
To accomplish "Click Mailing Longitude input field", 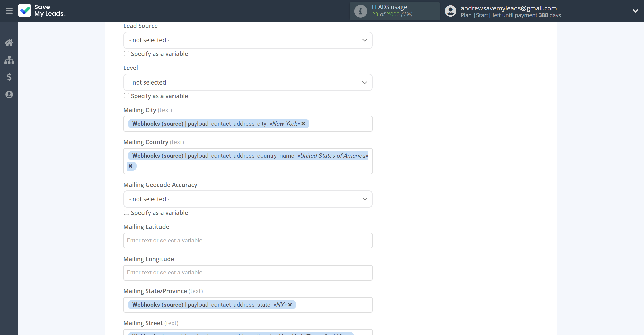I will 248,272.
